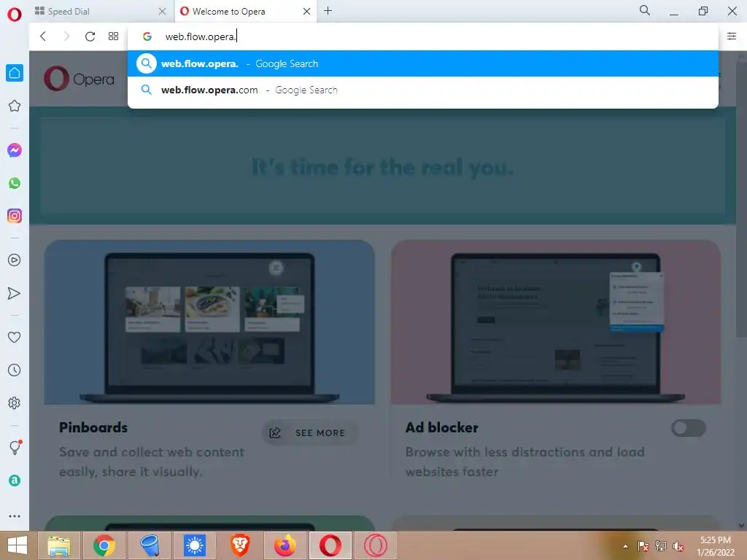The height and width of the screenshot is (560, 747).
Task: Open the three-dot sidebar setup menu
Action: pyautogui.click(x=15, y=516)
